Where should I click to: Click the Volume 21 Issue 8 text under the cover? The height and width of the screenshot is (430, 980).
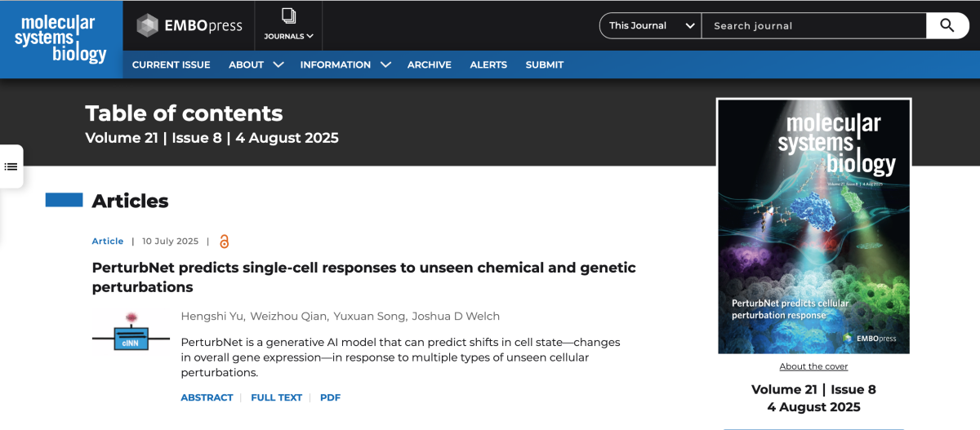(x=813, y=389)
